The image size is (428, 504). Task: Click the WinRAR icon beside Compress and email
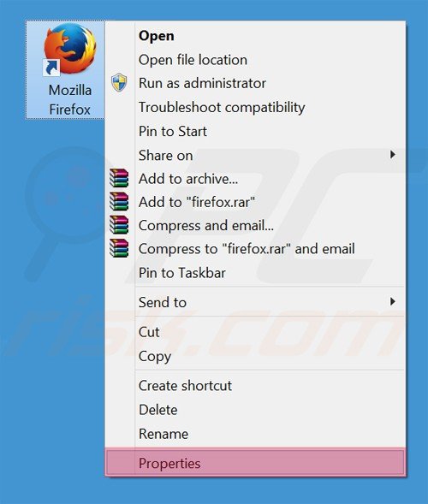[x=119, y=225]
